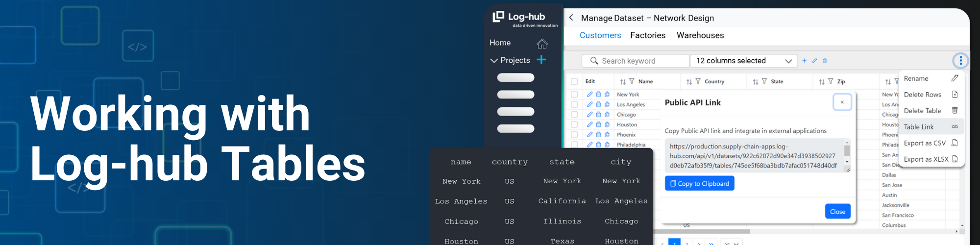Image resolution: width=980 pixels, height=245 pixels.
Task: Delete the Houston row via trash icon
Action: (598, 124)
